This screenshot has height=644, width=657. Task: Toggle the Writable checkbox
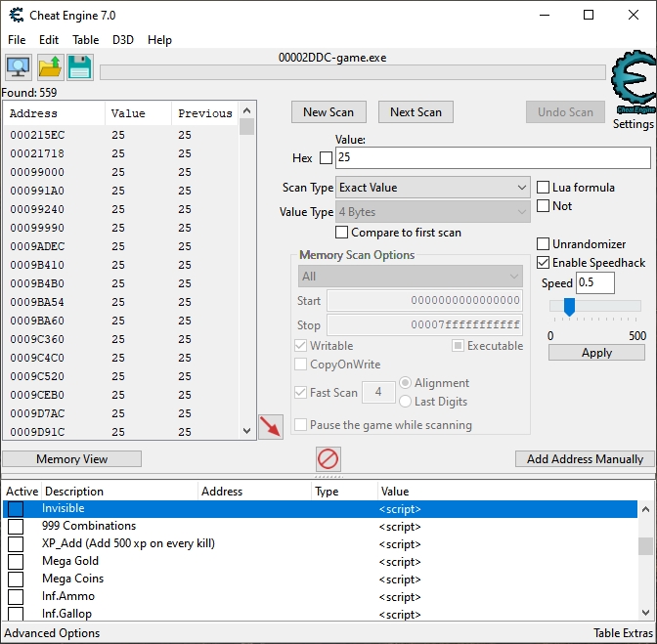pos(300,345)
